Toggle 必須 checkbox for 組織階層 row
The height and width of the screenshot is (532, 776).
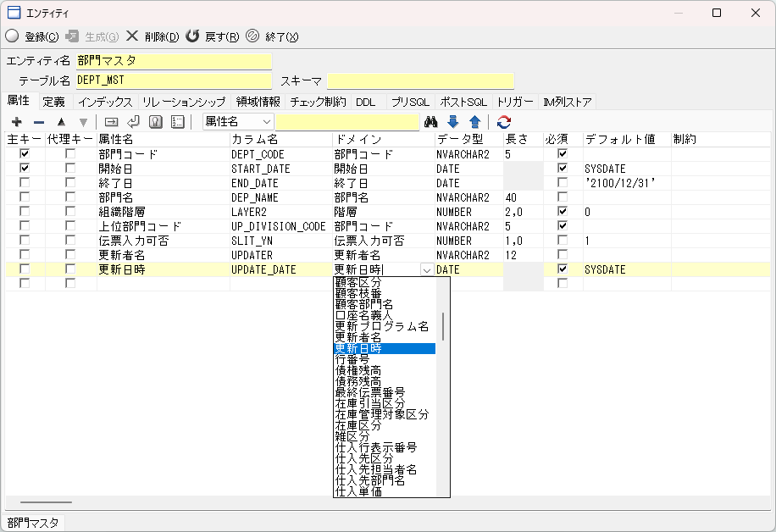point(563,211)
